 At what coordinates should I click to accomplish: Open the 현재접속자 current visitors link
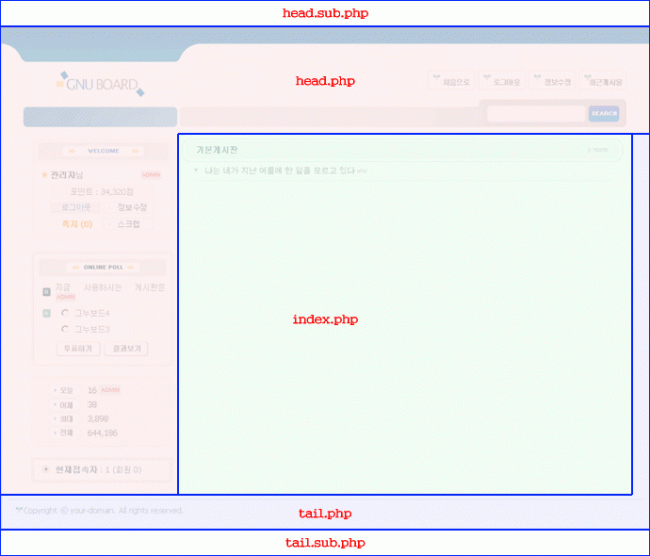click(x=76, y=469)
